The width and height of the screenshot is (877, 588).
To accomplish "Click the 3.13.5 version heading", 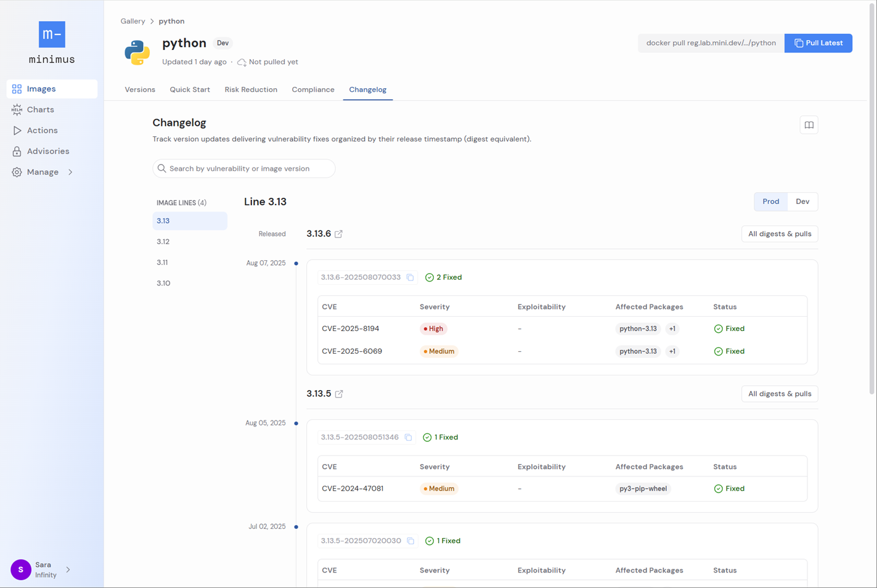I will 319,394.
